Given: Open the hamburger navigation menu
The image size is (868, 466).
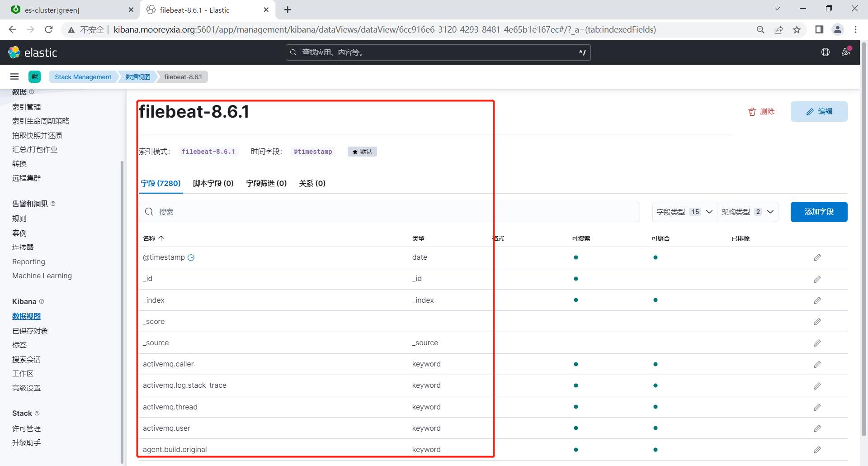Looking at the screenshot, I should tap(14, 77).
